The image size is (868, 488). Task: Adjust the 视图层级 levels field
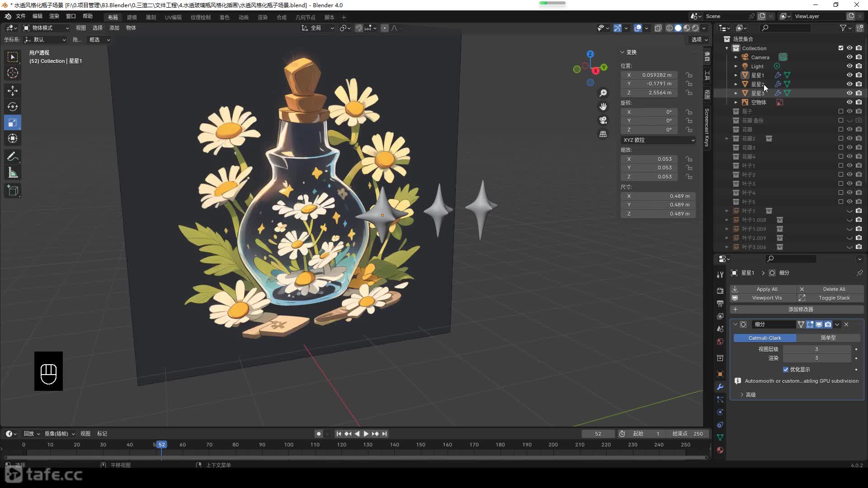(x=816, y=349)
